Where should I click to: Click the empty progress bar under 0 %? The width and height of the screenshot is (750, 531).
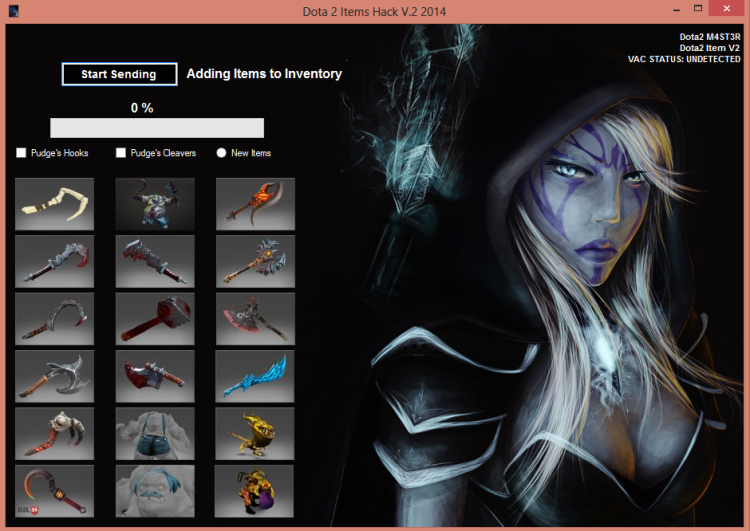tap(157, 128)
